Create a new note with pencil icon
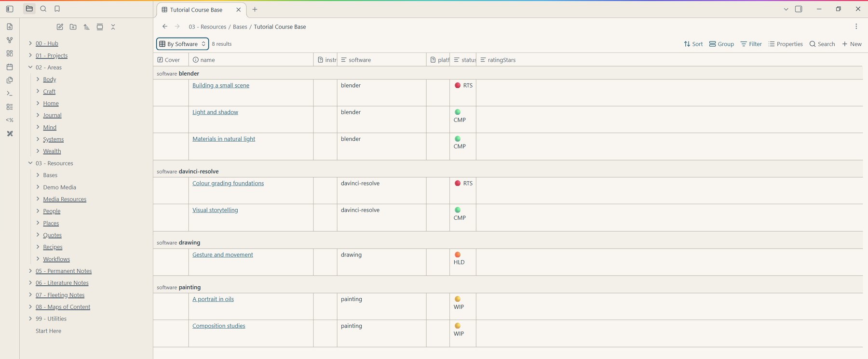Screen dimensions: 868x359 (60, 27)
